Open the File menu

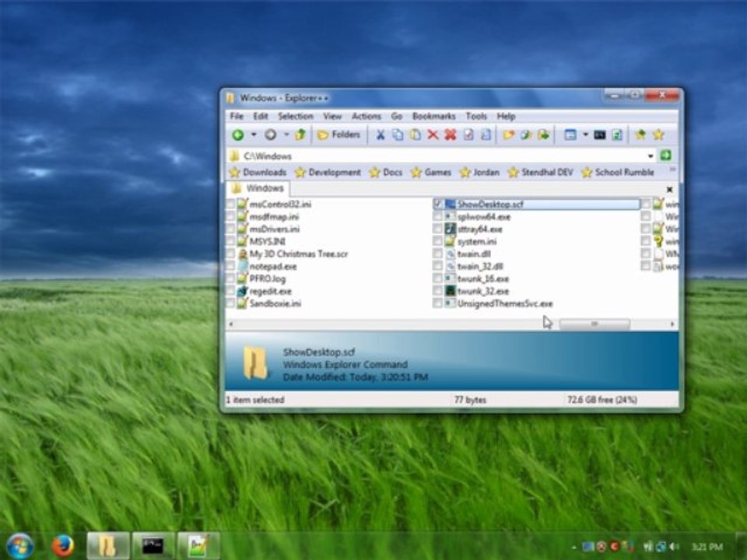coord(237,116)
